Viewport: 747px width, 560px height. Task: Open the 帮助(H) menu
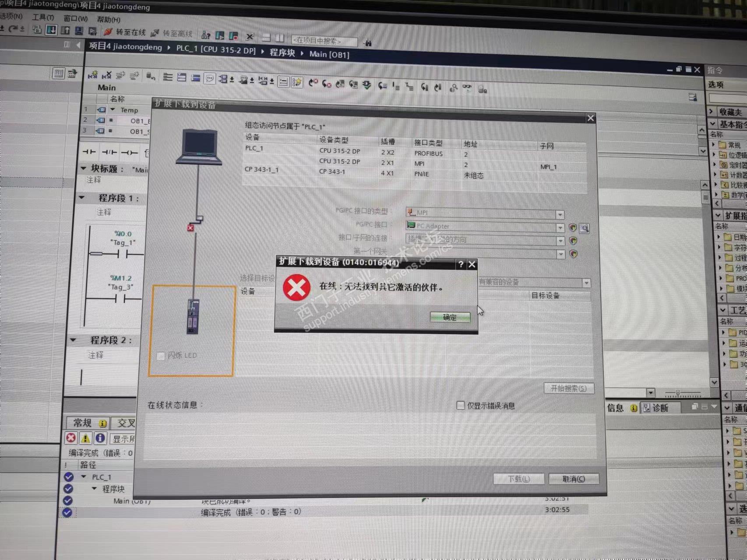(x=108, y=19)
